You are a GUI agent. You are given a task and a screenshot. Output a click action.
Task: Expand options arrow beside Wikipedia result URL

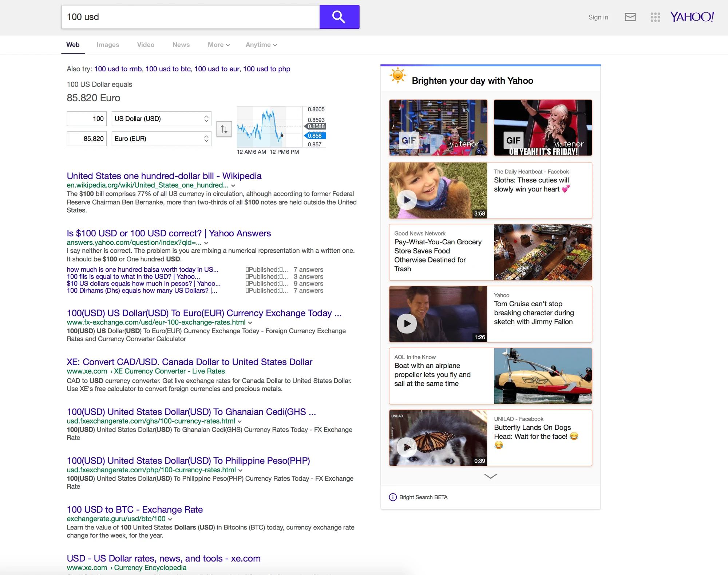pos(233,186)
